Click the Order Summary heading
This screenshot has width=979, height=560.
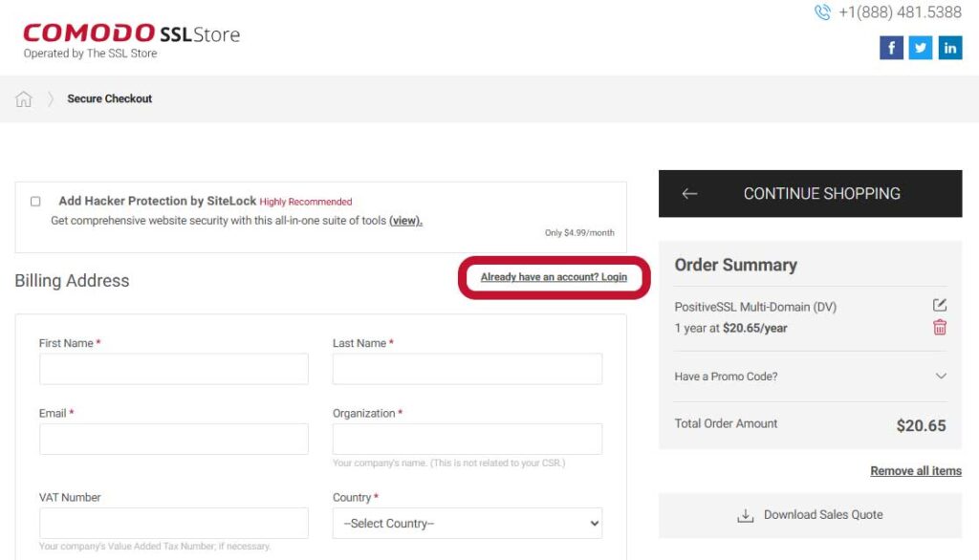coord(735,266)
